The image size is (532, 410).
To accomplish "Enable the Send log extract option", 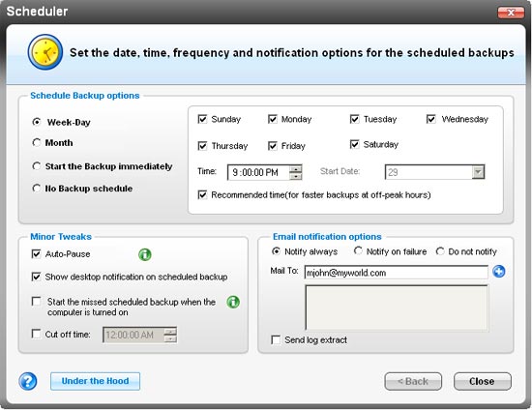I will coord(276,339).
